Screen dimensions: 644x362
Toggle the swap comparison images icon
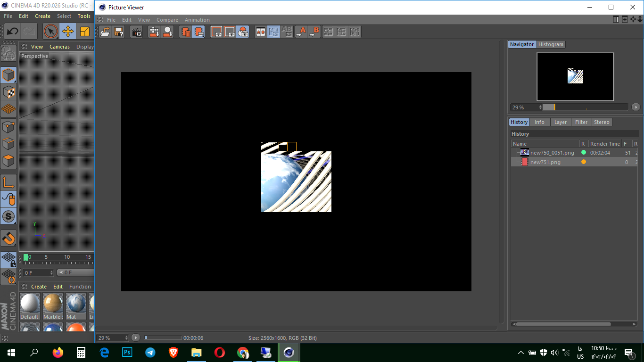point(328,32)
